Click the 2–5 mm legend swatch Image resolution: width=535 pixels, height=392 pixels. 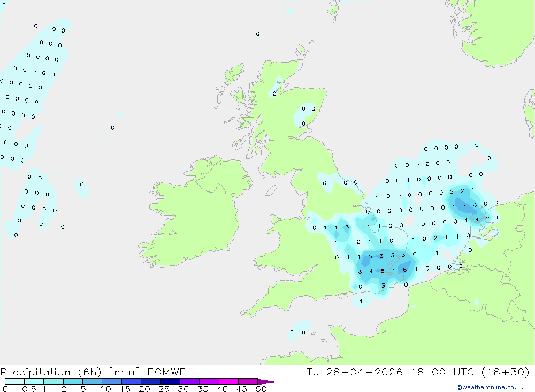tap(73, 381)
